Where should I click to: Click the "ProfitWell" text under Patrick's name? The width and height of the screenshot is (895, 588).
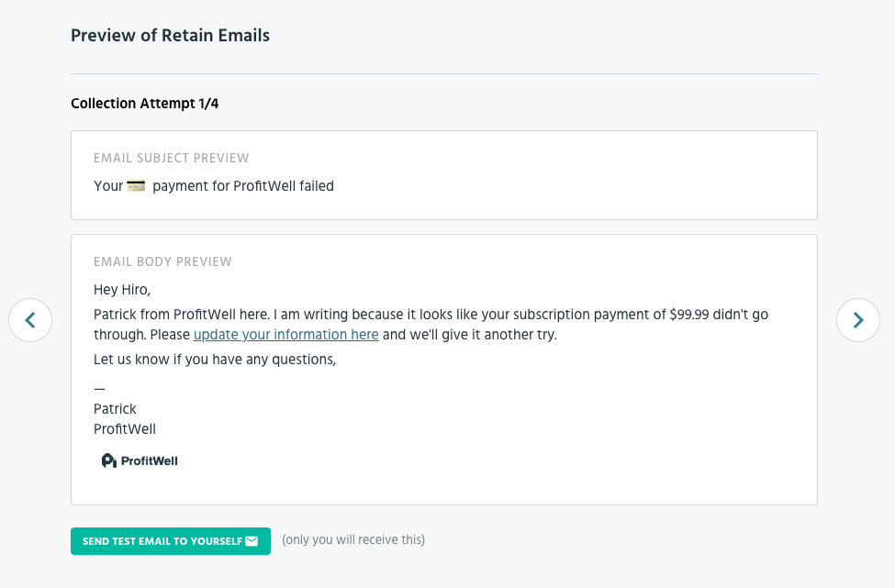125,429
